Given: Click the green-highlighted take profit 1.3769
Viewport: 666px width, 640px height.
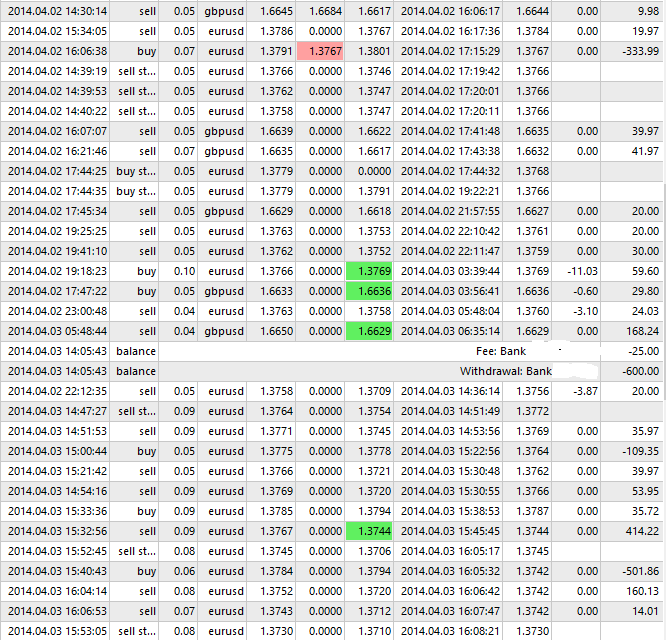Looking at the screenshot, I should point(369,271).
